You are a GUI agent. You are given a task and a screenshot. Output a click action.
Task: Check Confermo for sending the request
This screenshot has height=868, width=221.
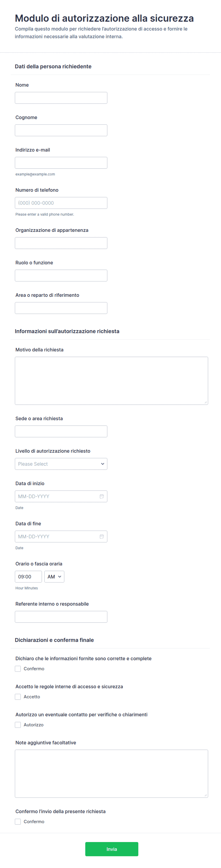18,822
